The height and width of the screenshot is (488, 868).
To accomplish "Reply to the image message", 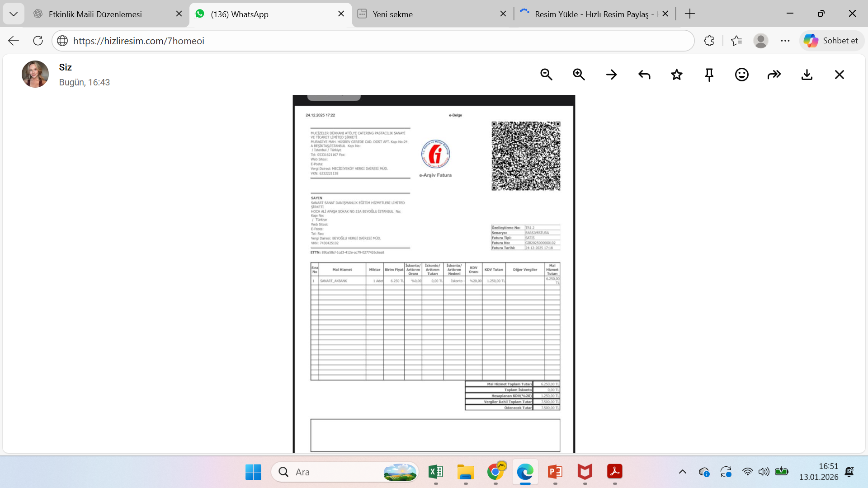I will point(644,75).
